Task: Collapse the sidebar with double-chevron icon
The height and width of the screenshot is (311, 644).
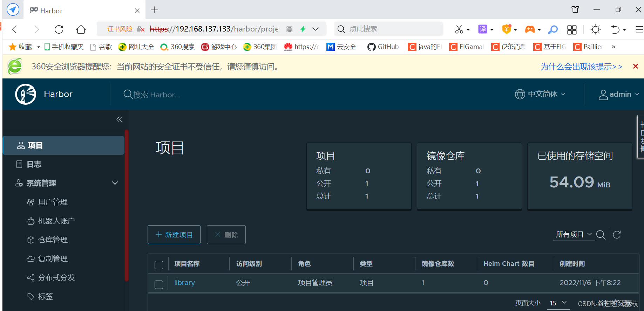Action: [119, 119]
